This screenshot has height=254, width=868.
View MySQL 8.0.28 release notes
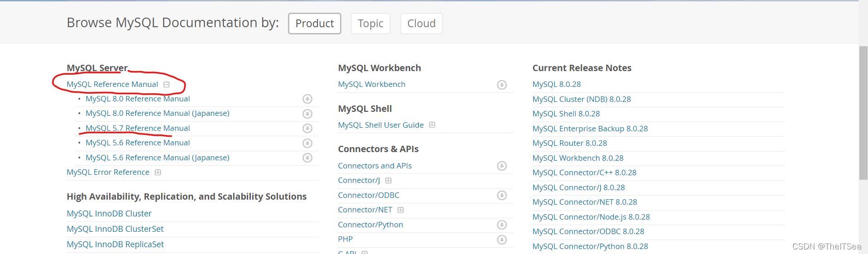(x=556, y=84)
